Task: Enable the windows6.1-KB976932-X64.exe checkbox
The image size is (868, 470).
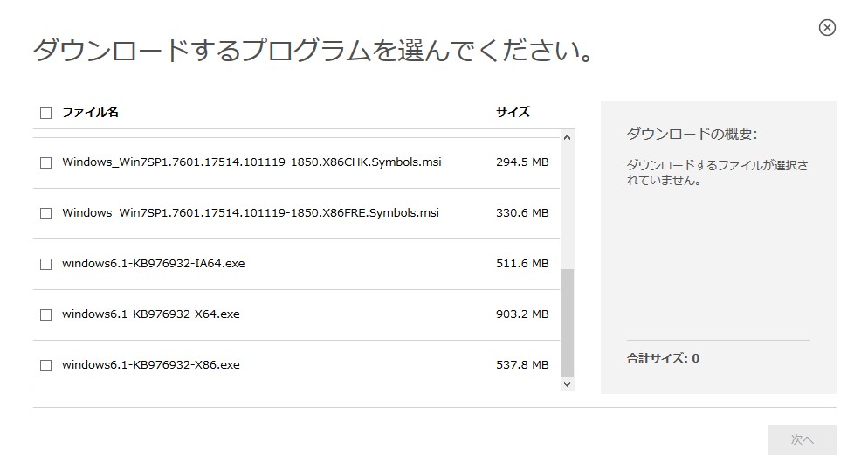Action: pyautogui.click(x=45, y=314)
